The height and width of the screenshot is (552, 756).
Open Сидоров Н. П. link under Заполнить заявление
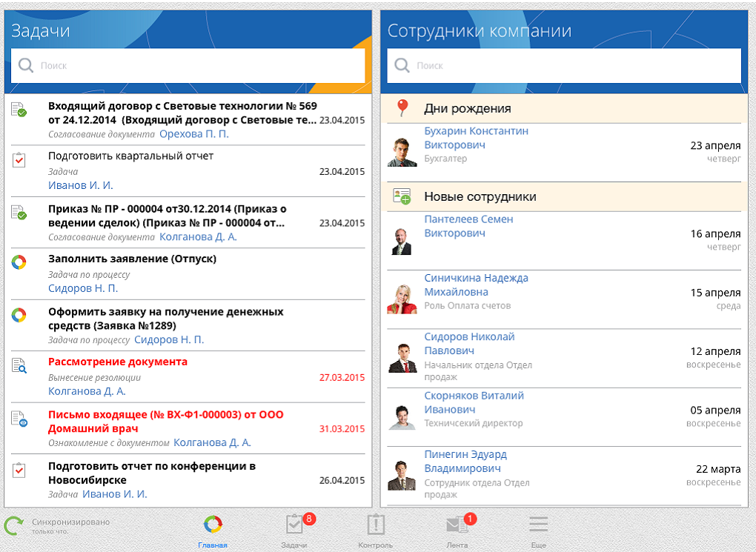click(x=83, y=288)
